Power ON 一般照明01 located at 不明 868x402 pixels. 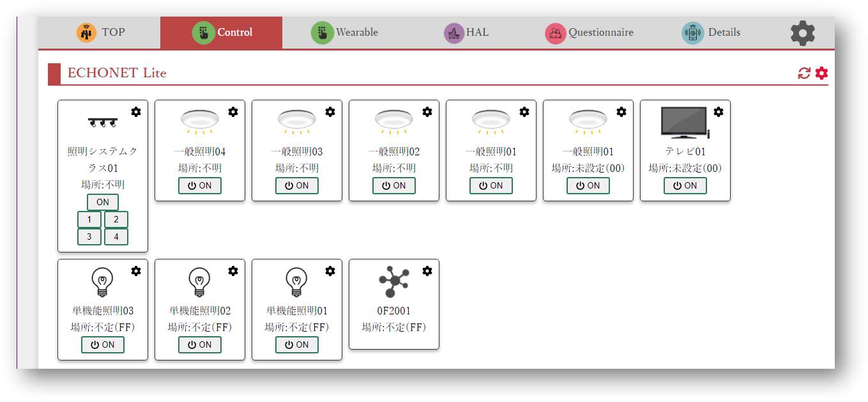click(491, 185)
